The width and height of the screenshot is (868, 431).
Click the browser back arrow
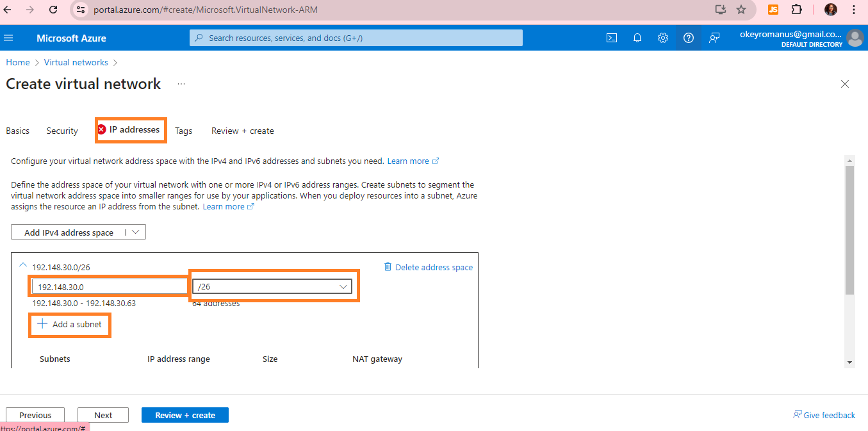8,10
